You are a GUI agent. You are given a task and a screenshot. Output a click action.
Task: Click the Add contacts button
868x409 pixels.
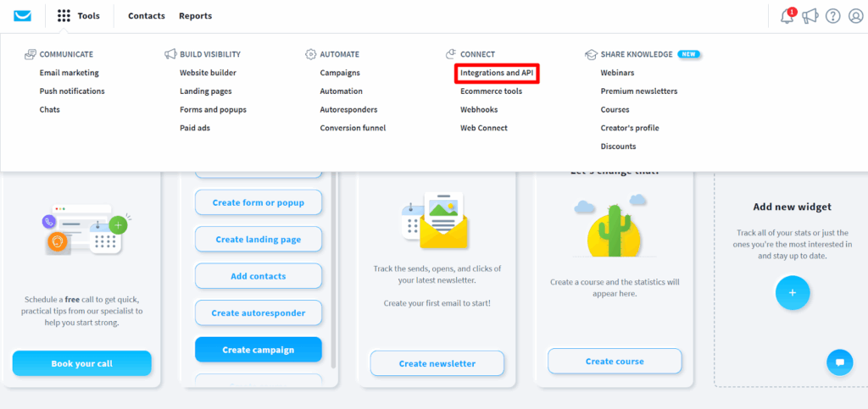click(x=259, y=276)
